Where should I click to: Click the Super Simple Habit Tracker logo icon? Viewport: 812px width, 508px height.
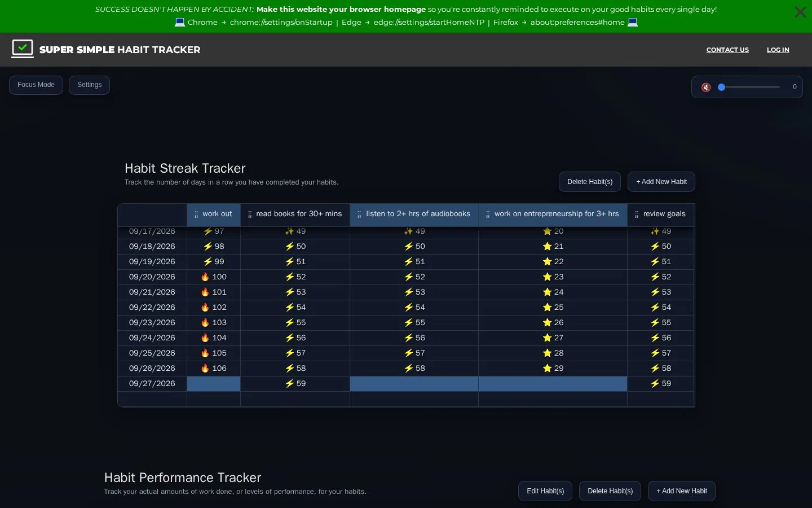[x=23, y=49]
